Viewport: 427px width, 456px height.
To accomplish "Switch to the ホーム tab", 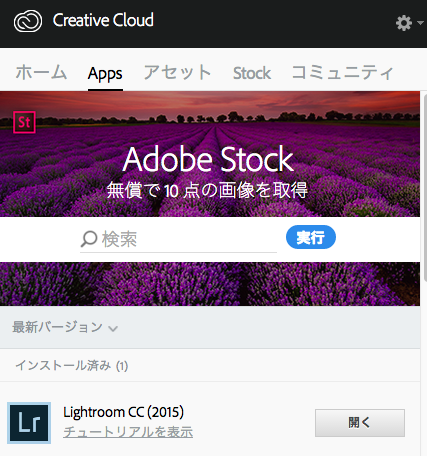I will coord(41,72).
